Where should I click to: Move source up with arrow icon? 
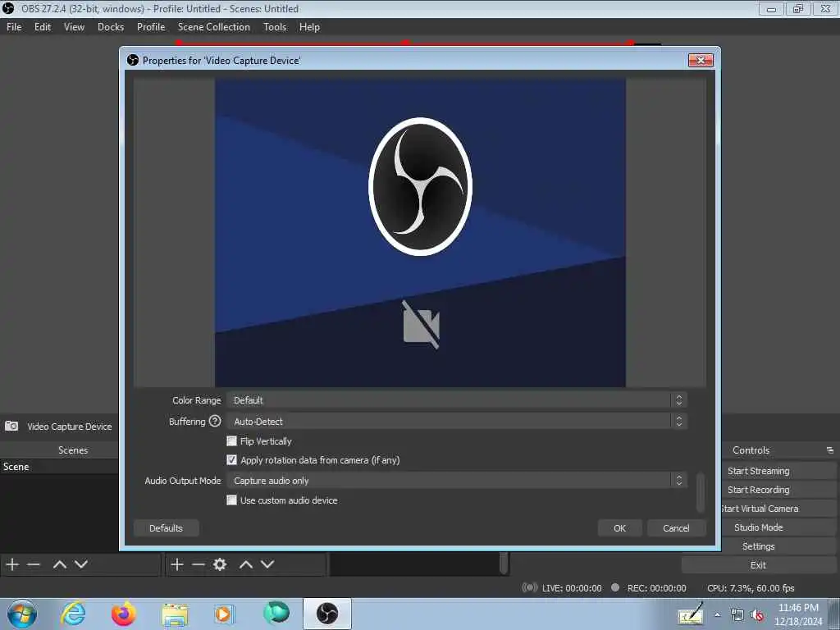(x=246, y=564)
